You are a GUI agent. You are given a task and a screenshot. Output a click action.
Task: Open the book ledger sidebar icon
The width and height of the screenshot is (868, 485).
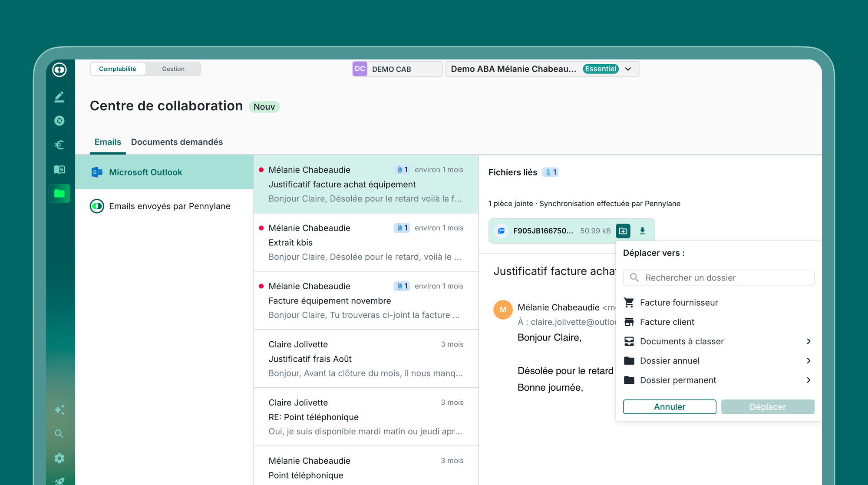pyautogui.click(x=59, y=169)
